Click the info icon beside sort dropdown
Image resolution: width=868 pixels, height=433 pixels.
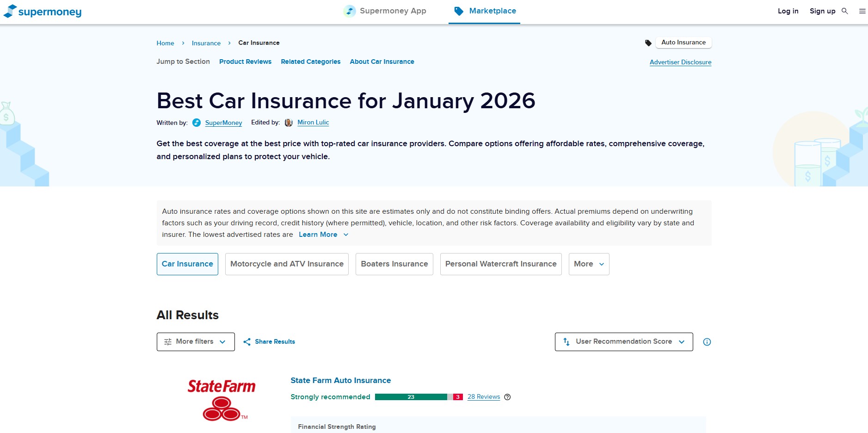707,342
